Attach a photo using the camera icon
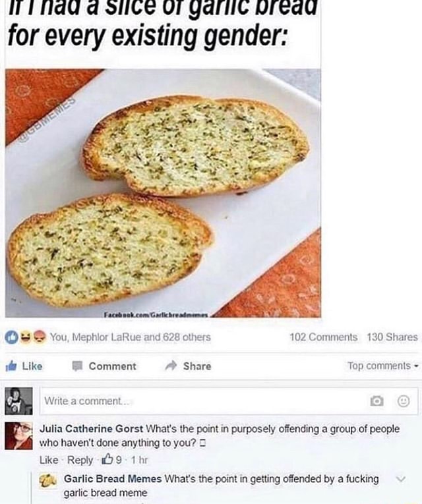Image resolution: width=422 pixels, height=504 pixels. click(377, 401)
